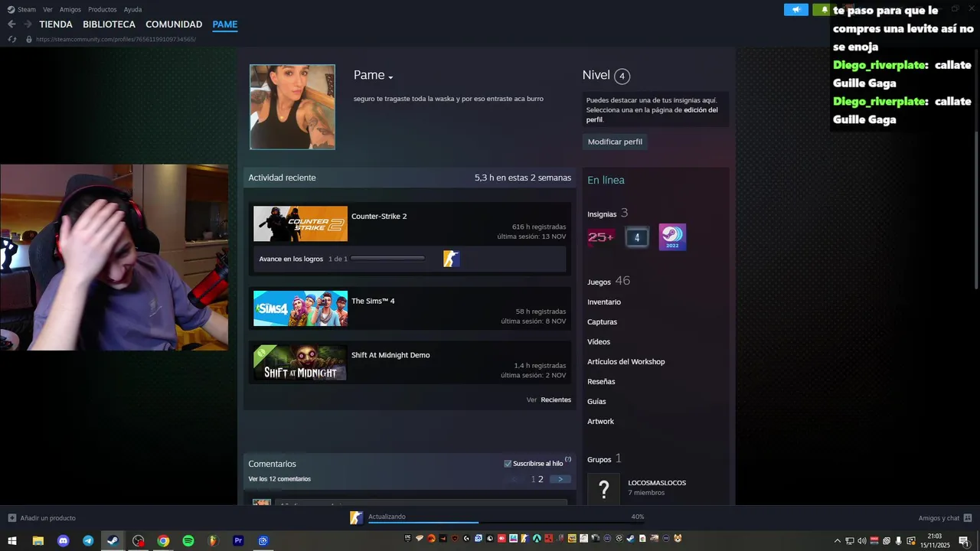
Task: Open the Insignias 3 link
Action: (x=608, y=214)
